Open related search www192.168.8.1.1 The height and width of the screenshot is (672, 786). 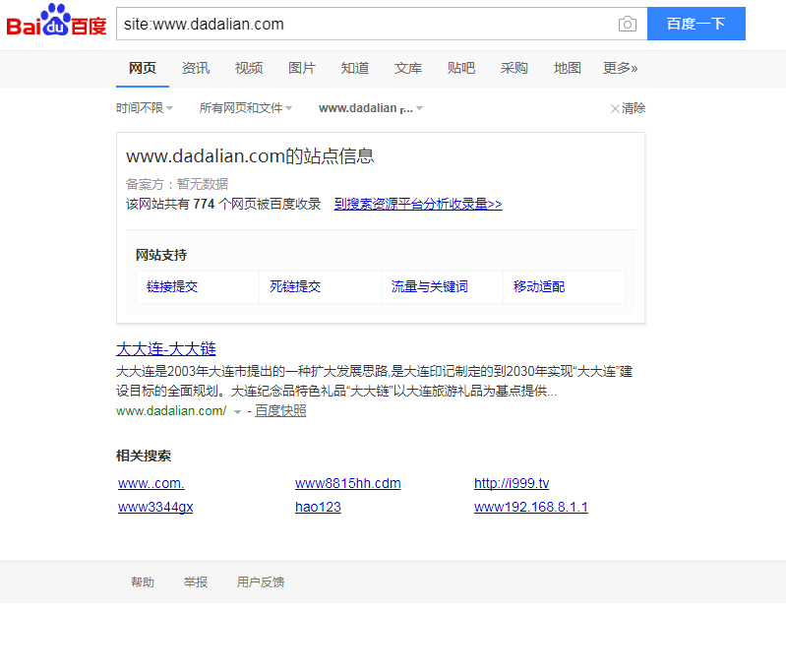tap(531, 507)
